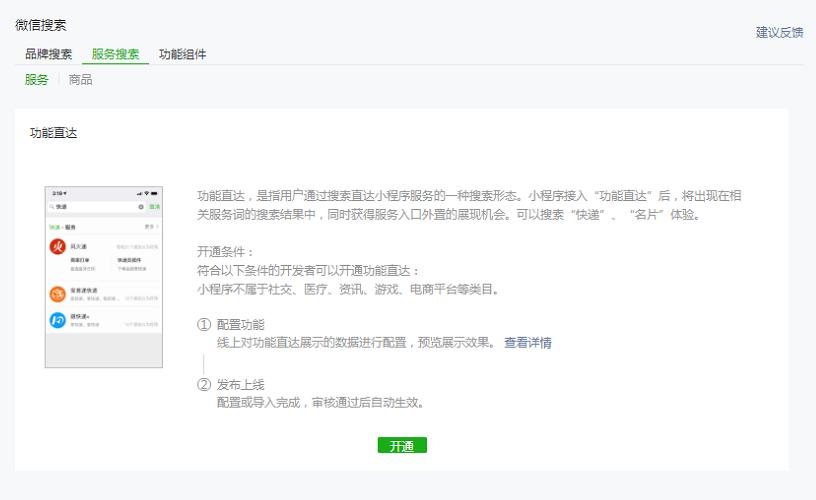This screenshot has height=500, width=816.
Task: Click the orange express icon in the phone preview
Action: (58, 294)
